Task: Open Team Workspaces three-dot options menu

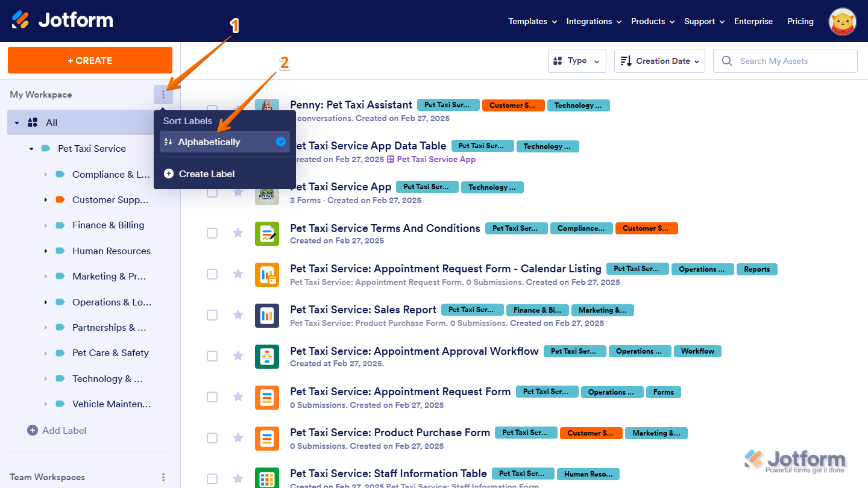Action: 163,477
